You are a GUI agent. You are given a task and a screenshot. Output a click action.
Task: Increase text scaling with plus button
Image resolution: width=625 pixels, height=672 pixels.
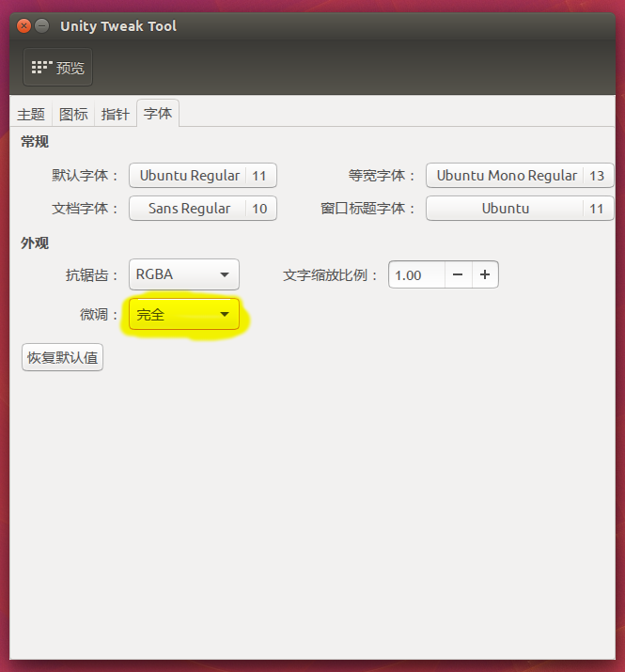(x=485, y=274)
